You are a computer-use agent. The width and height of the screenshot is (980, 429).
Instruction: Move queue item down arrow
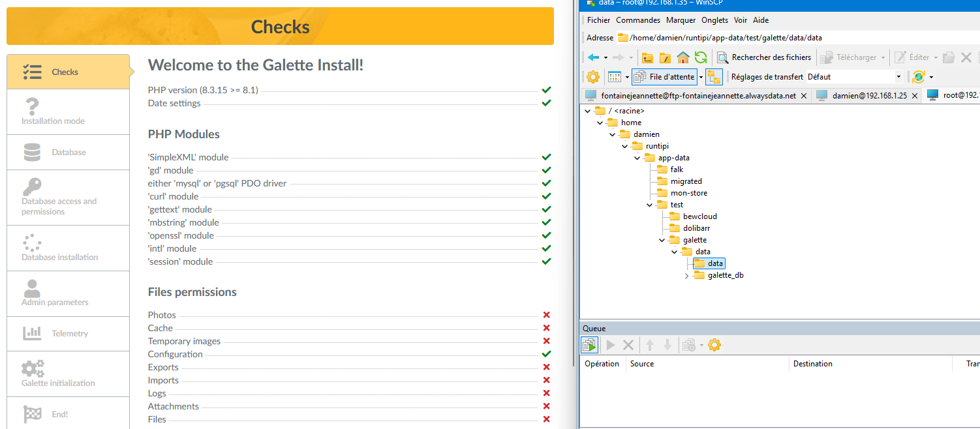[667, 345]
